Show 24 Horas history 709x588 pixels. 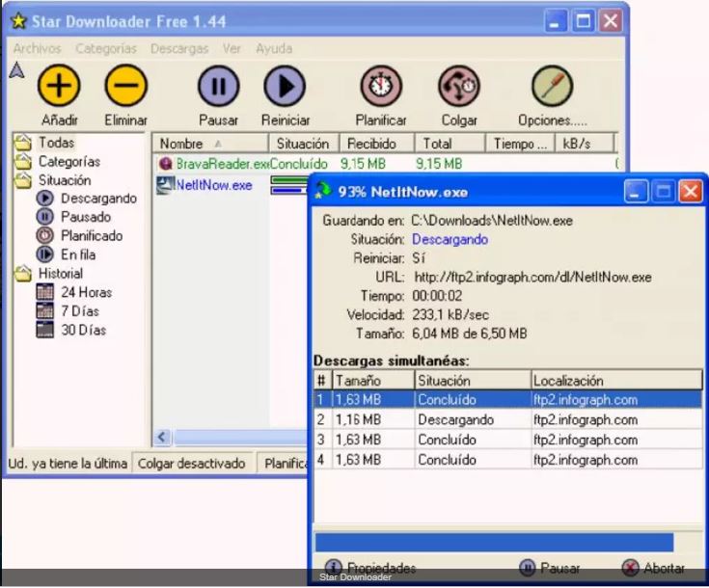(74, 292)
